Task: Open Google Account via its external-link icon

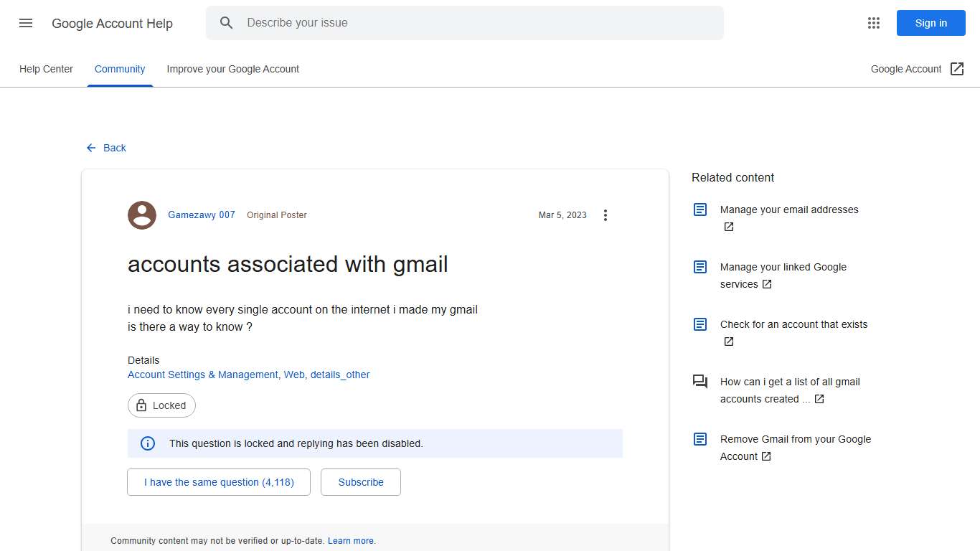Action: (957, 68)
